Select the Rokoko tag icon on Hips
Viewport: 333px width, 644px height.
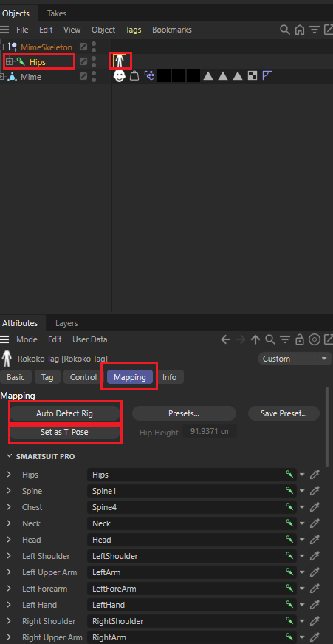click(119, 61)
